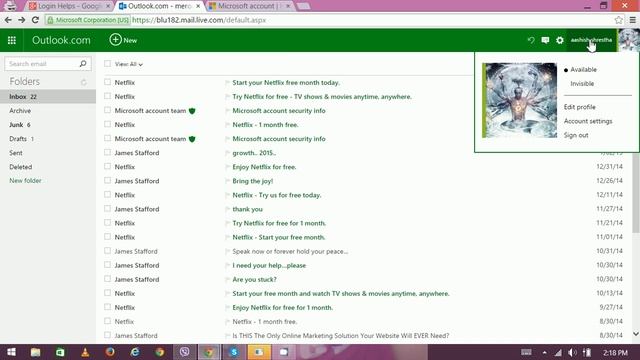Image resolution: width=640 pixels, height=360 pixels.
Task: Click the browser address bar URL
Action: pyautogui.click(x=199, y=20)
